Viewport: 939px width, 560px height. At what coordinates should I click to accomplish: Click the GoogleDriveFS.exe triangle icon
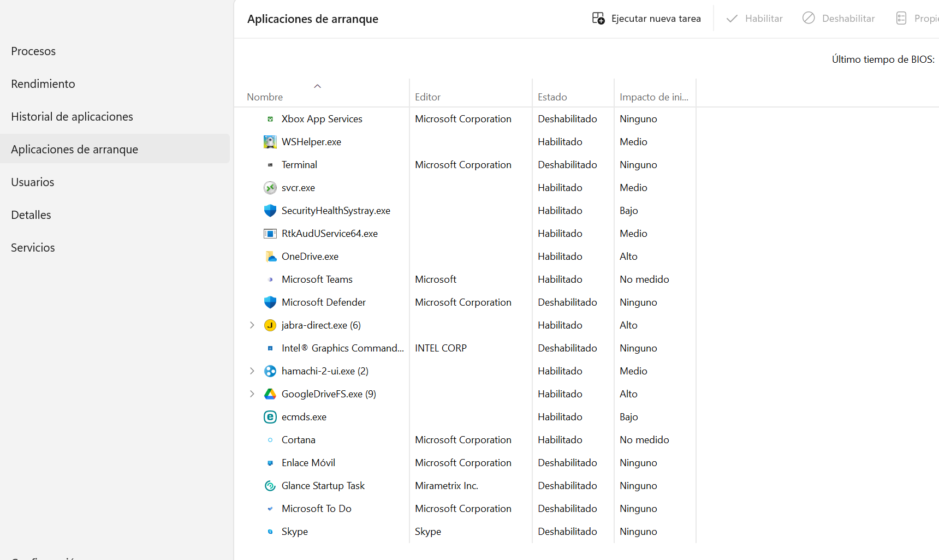coord(270,394)
